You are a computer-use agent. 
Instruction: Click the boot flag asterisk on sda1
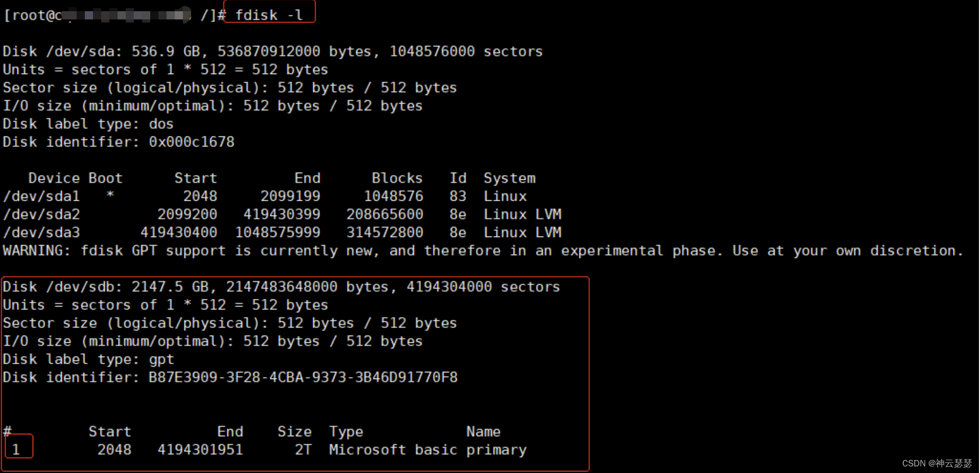click(x=110, y=195)
